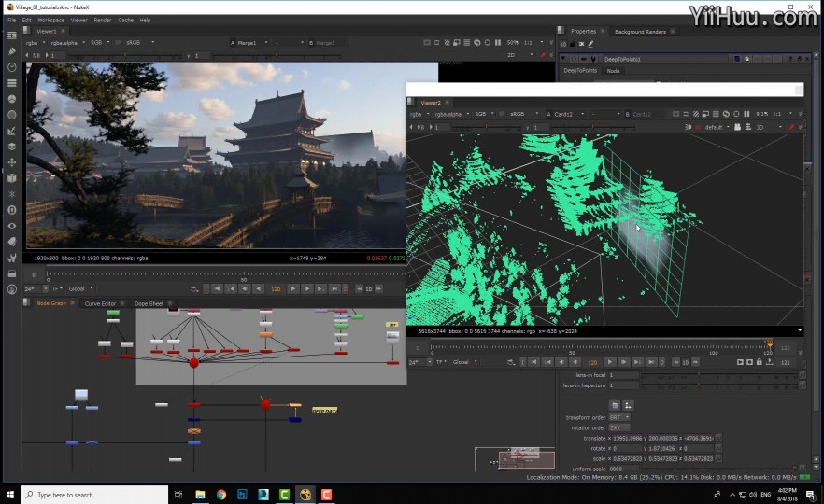The image size is (824, 504).
Task: Open Chrome from the Windows taskbar
Action: pyautogui.click(x=221, y=494)
